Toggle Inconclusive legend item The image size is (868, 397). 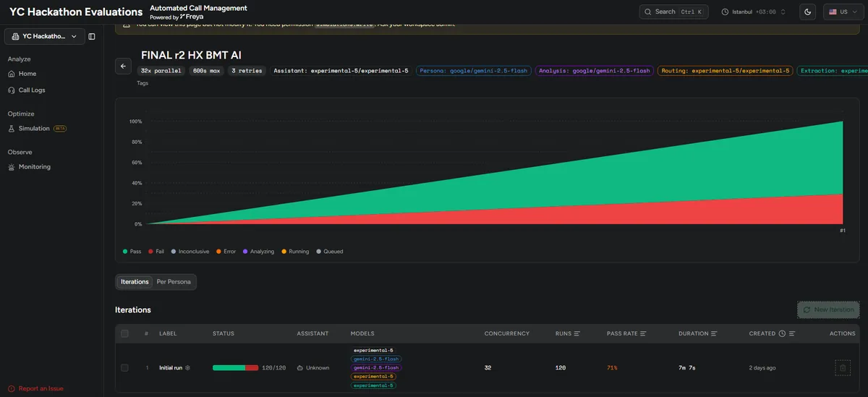190,252
